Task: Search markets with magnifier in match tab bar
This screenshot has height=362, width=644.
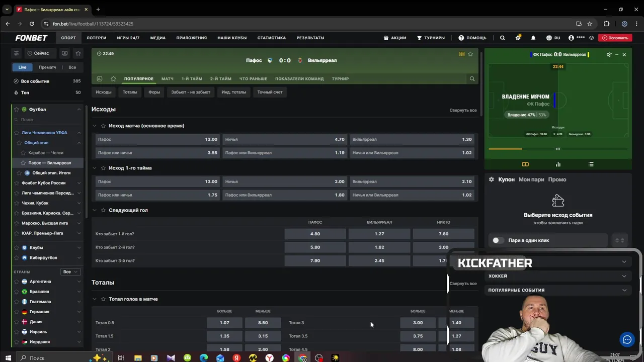Action: (x=472, y=79)
